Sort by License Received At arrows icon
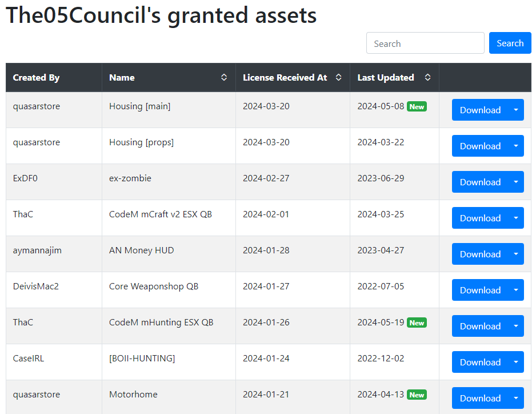The width and height of the screenshot is (532, 414). tap(338, 77)
